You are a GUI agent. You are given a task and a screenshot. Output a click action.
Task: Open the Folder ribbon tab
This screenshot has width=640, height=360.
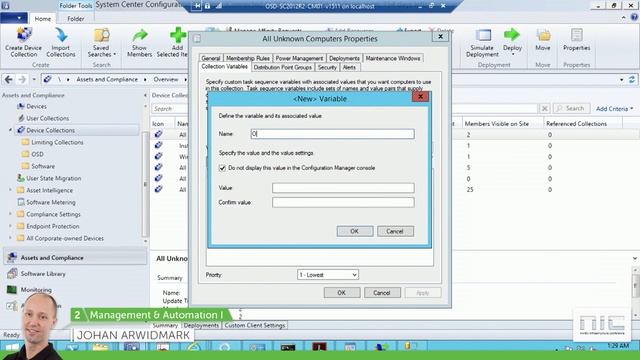pos(76,19)
